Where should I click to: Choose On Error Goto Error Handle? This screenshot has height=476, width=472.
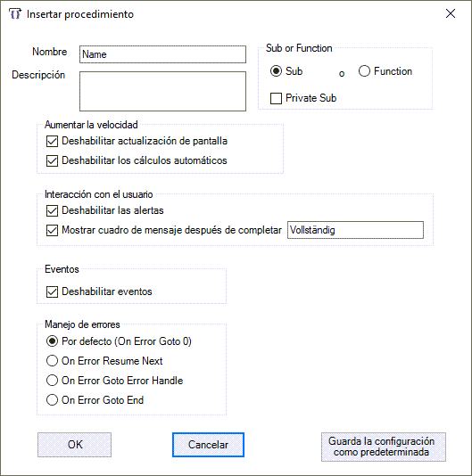pyautogui.click(x=52, y=381)
